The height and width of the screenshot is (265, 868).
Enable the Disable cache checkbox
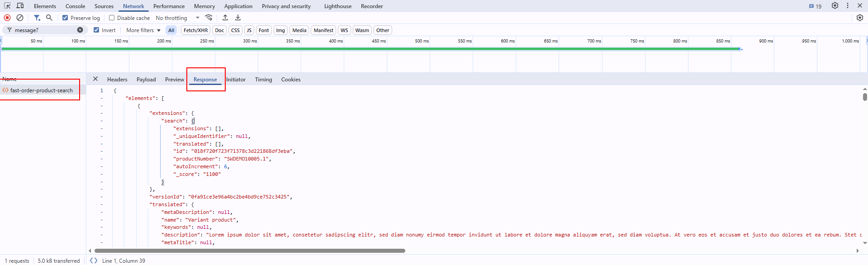112,18
